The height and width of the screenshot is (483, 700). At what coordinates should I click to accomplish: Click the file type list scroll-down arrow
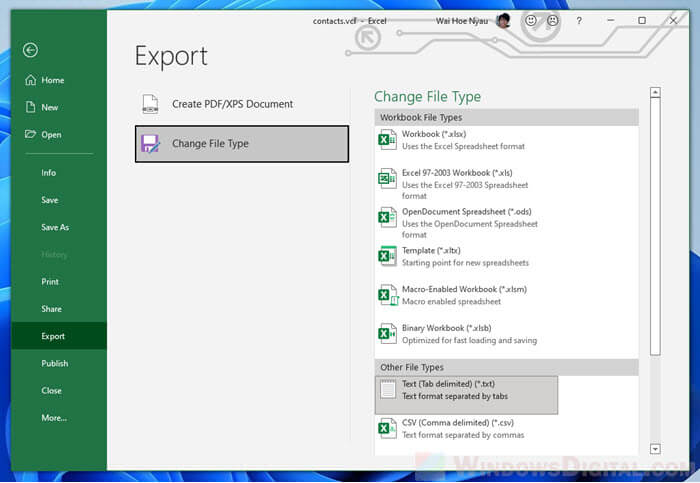point(655,449)
